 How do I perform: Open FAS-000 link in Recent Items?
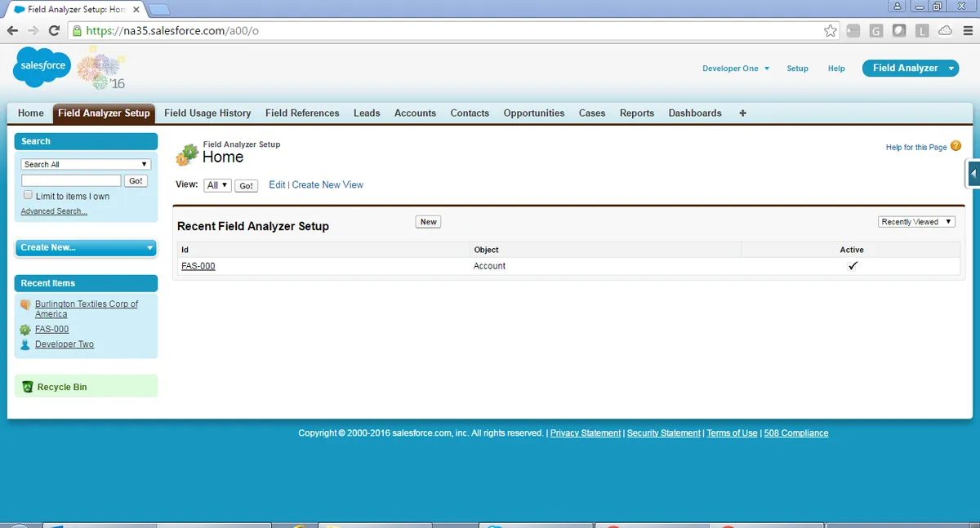coord(52,330)
